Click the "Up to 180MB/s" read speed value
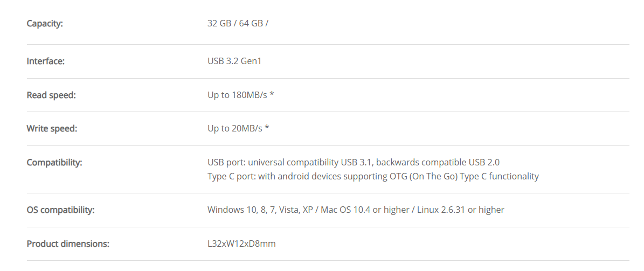Viewport: 644px width, 271px height. click(x=237, y=95)
